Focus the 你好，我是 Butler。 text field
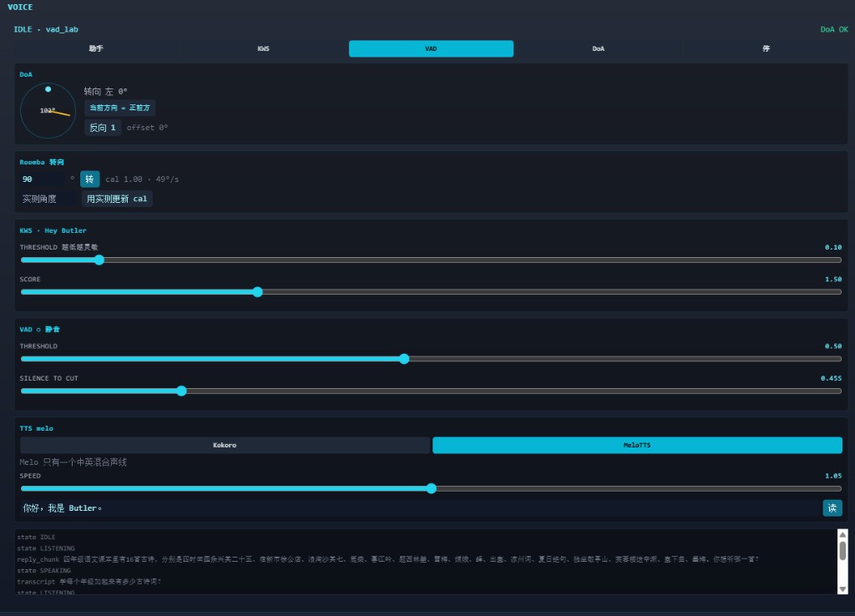The width and height of the screenshot is (855, 616). [x=420, y=508]
